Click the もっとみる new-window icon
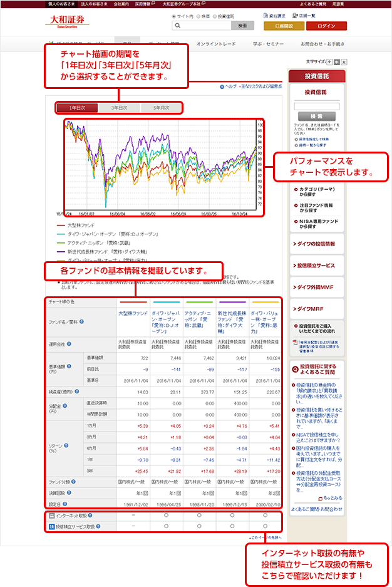Screen dimensions: 392x587 coord(320,499)
